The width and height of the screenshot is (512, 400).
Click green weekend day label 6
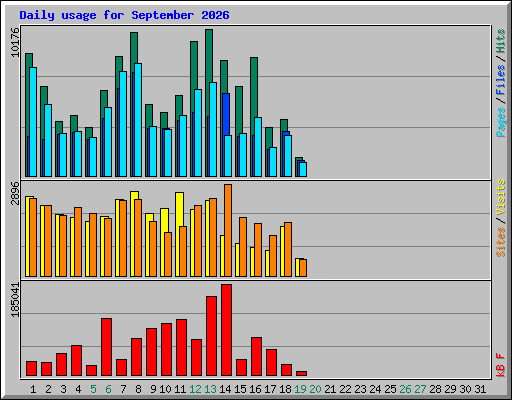[108, 389]
